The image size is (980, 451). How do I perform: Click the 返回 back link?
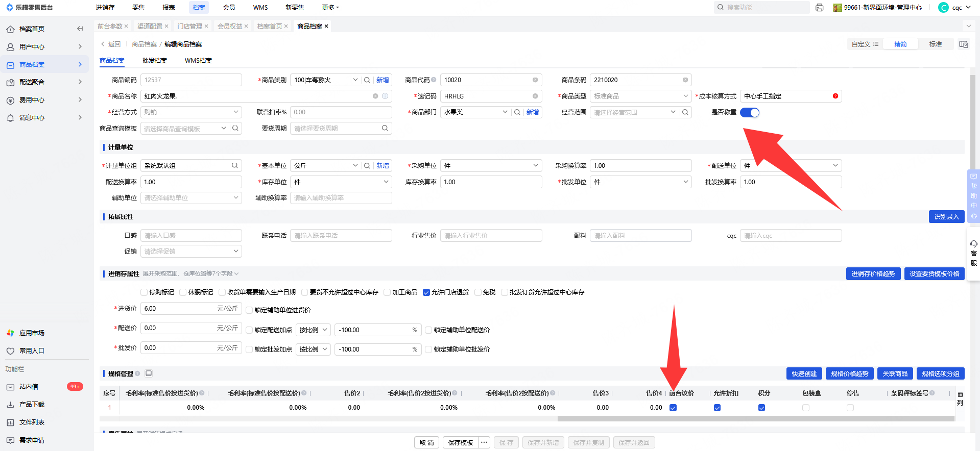[111, 44]
